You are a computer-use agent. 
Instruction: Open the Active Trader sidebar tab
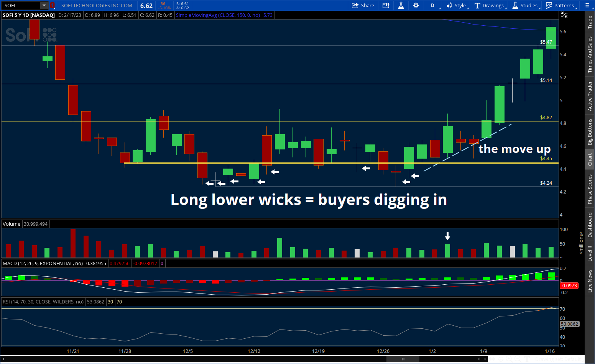pos(590,96)
